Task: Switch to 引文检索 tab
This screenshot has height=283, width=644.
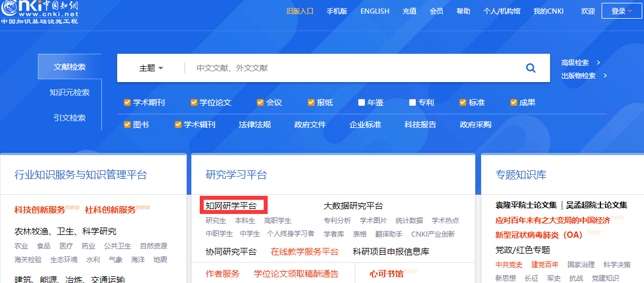Action: (70, 118)
